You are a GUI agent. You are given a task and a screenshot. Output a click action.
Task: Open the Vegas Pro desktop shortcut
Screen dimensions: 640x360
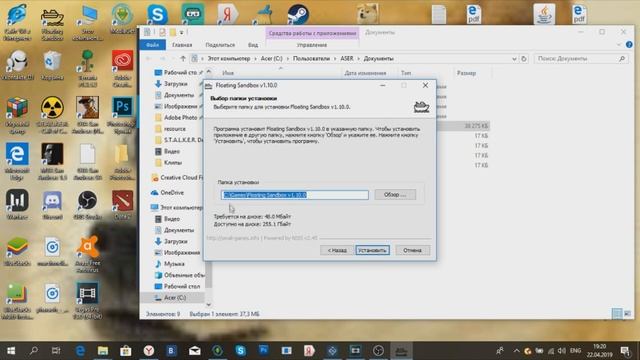pyautogui.click(x=87, y=300)
